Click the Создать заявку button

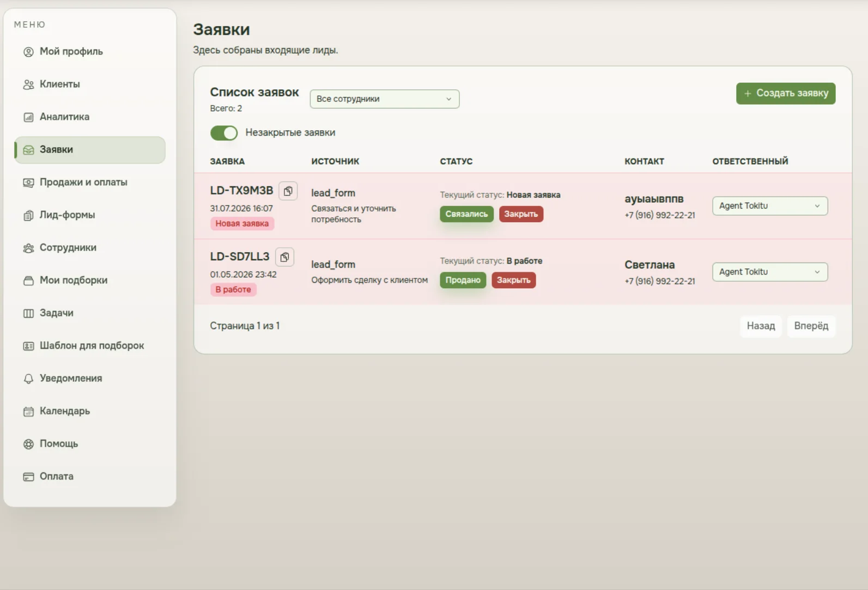click(x=786, y=93)
